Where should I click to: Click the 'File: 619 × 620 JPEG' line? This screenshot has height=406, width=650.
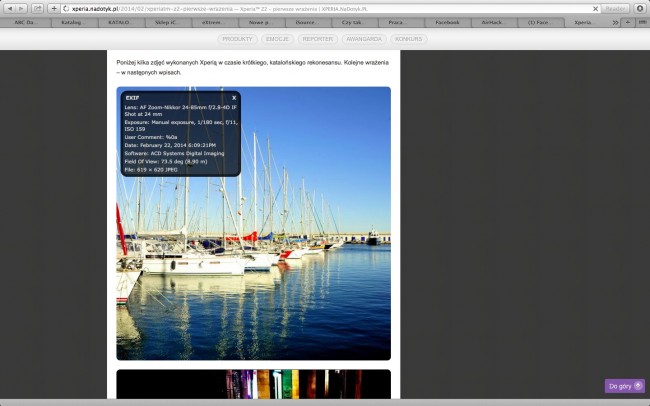click(x=151, y=170)
